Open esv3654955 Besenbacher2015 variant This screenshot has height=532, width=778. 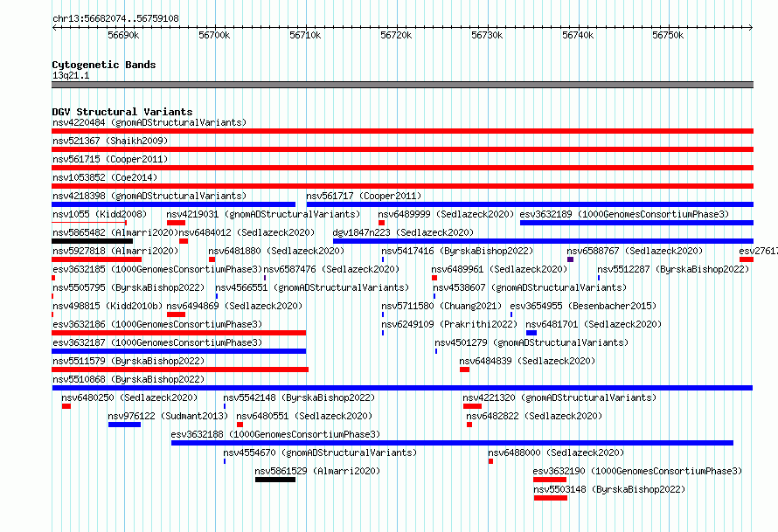point(583,306)
